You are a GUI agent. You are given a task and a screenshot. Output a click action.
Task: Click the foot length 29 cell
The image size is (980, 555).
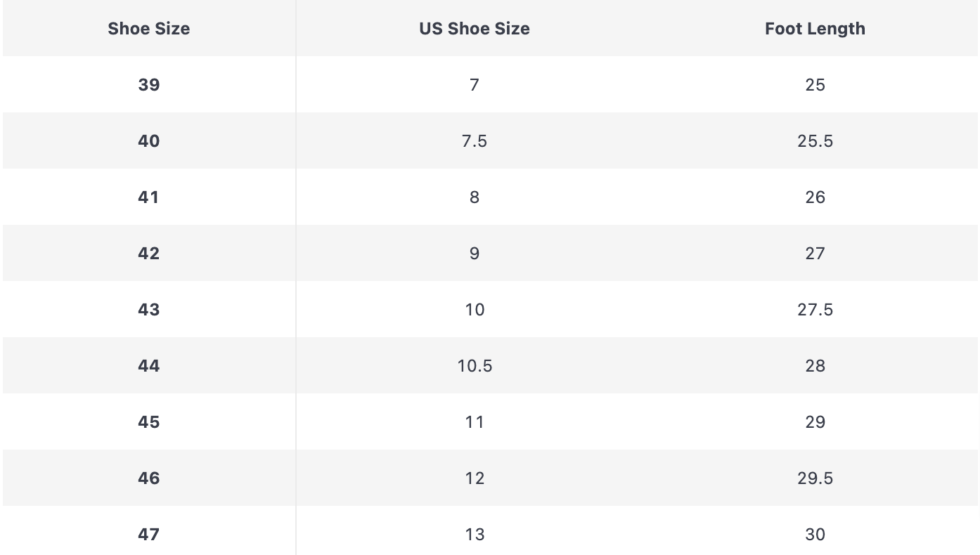pyautogui.click(x=815, y=422)
